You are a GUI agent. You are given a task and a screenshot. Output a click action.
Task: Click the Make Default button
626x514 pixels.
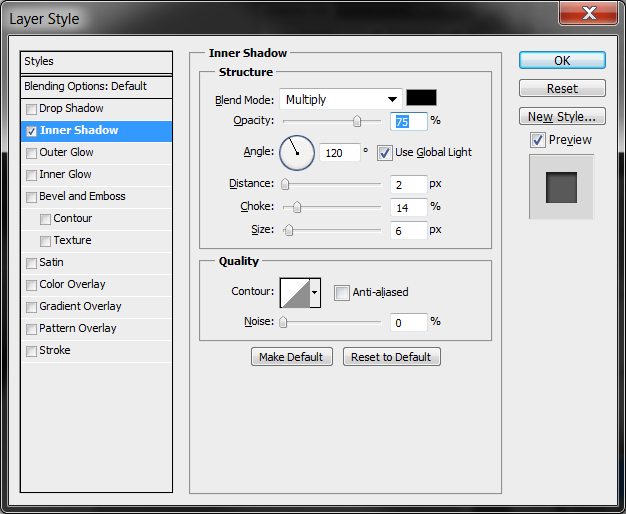(x=291, y=357)
